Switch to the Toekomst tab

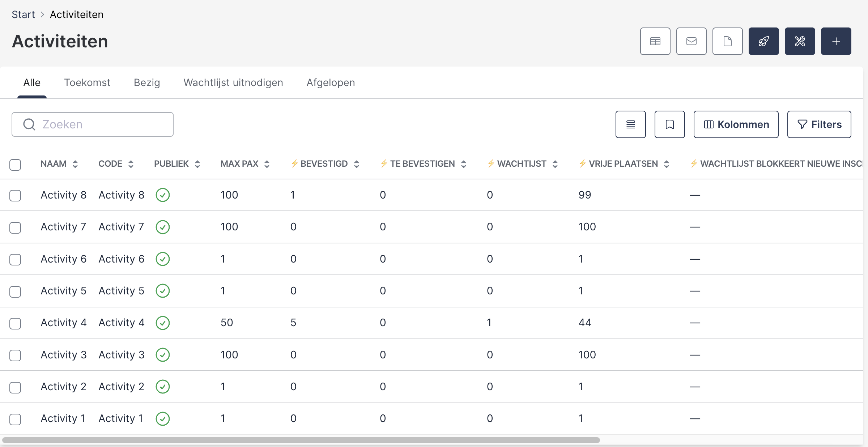[x=87, y=83]
